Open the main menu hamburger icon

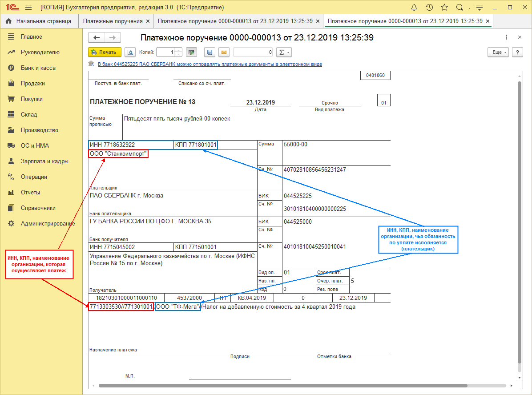click(x=28, y=7)
